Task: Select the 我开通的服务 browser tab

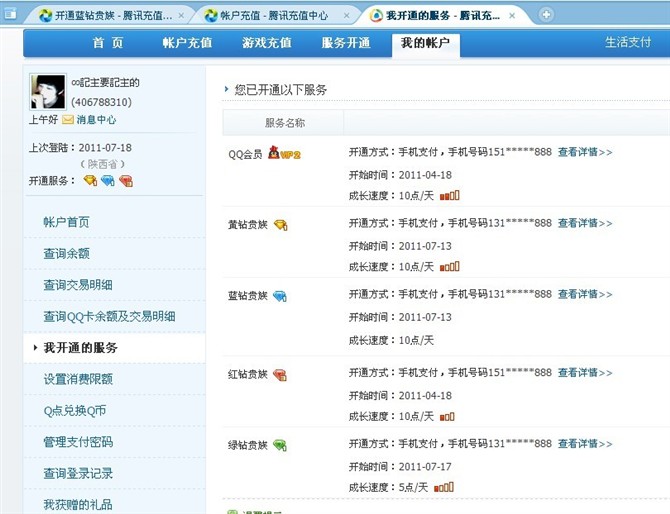Action: (x=442, y=16)
